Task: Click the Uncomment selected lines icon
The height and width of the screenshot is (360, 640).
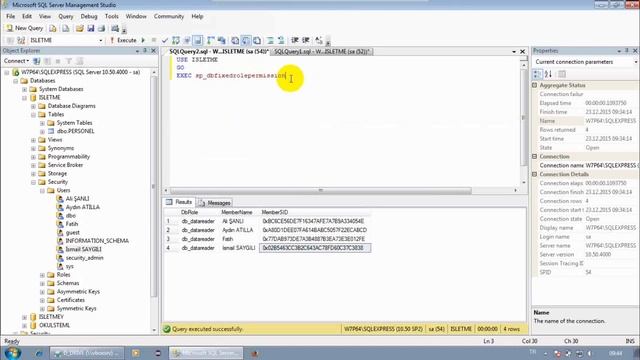Action: [x=281, y=40]
